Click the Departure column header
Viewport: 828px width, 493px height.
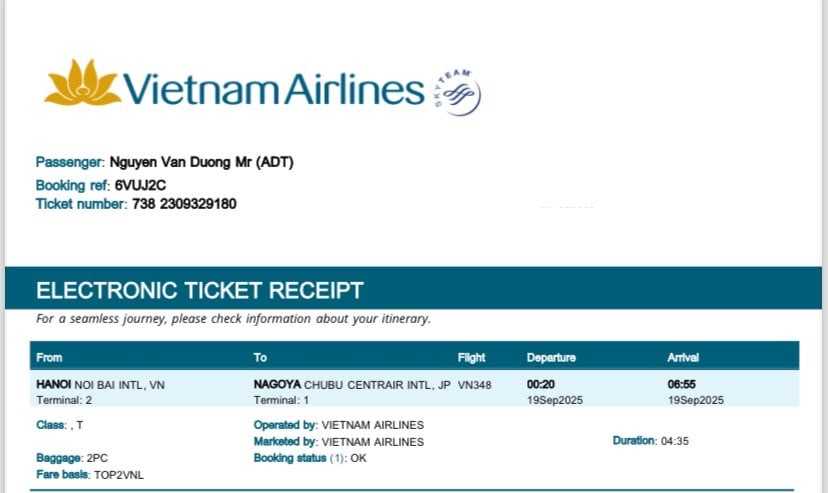[x=551, y=357]
